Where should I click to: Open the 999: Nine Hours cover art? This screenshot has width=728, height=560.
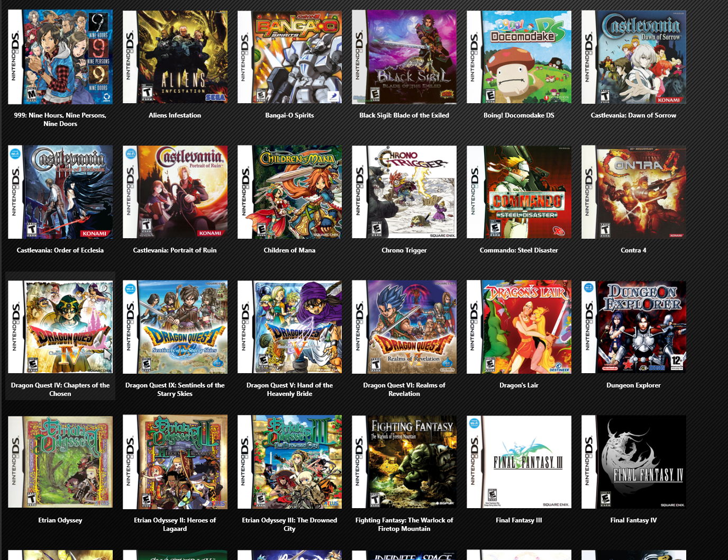[60, 57]
